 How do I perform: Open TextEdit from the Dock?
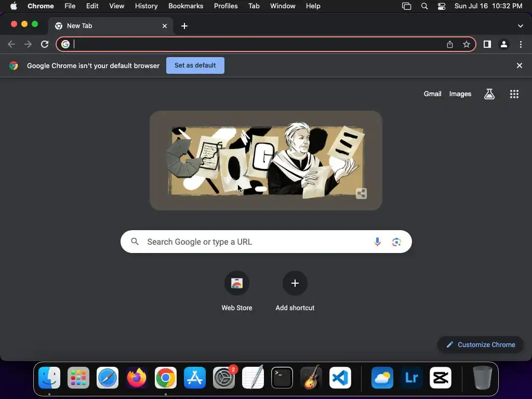[x=253, y=378]
